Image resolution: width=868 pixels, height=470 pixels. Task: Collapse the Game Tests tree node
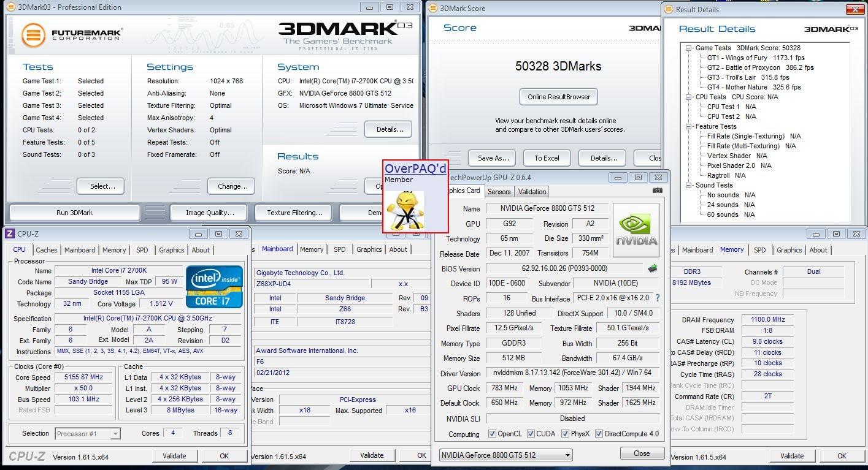click(x=689, y=48)
